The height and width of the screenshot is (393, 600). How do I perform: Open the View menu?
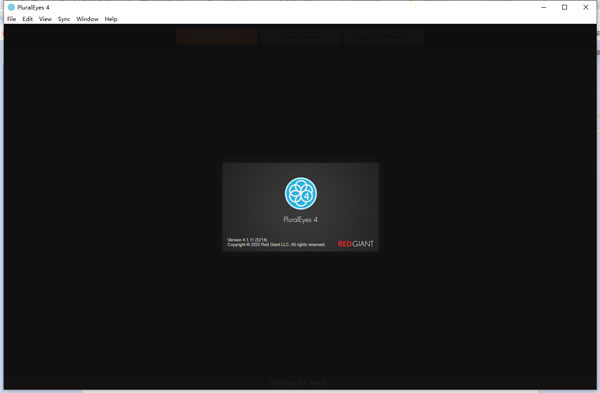coord(45,19)
